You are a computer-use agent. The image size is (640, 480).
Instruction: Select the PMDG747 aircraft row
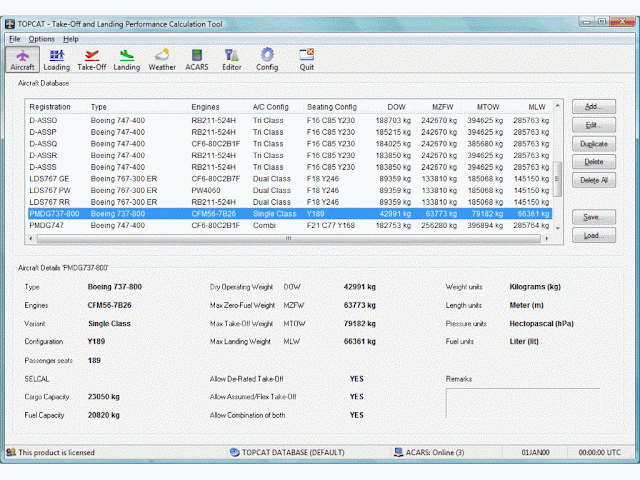(x=290, y=225)
